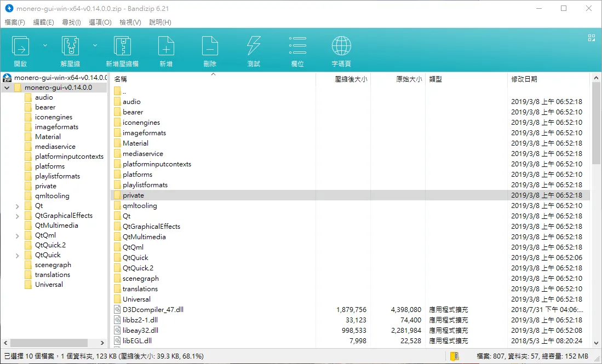
Task: Select the QtQuick.2 row in the file list
Action: [x=350, y=268]
